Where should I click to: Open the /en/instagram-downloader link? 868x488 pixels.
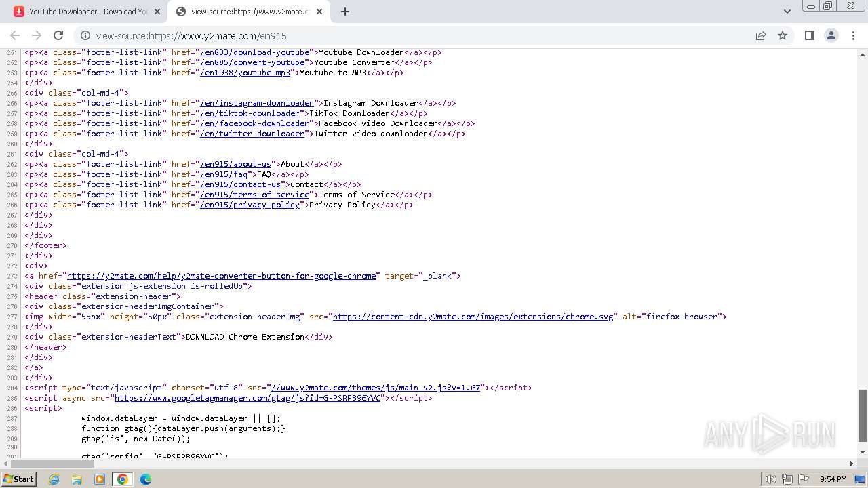click(257, 103)
